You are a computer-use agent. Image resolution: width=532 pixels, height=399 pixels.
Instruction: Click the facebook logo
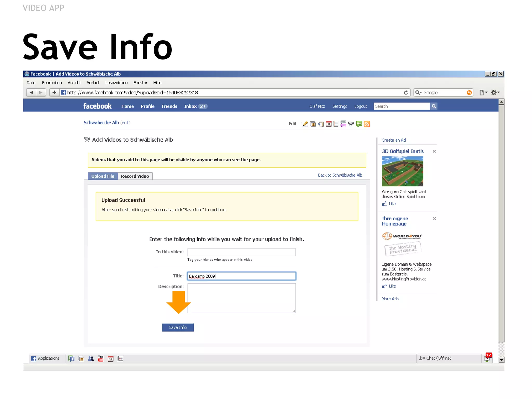point(97,106)
